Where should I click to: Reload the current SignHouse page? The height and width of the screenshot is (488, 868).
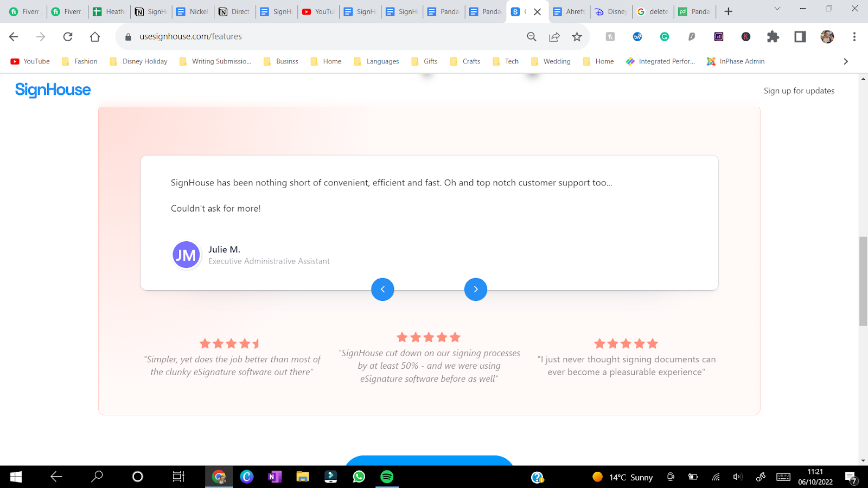(x=68, y=37)
